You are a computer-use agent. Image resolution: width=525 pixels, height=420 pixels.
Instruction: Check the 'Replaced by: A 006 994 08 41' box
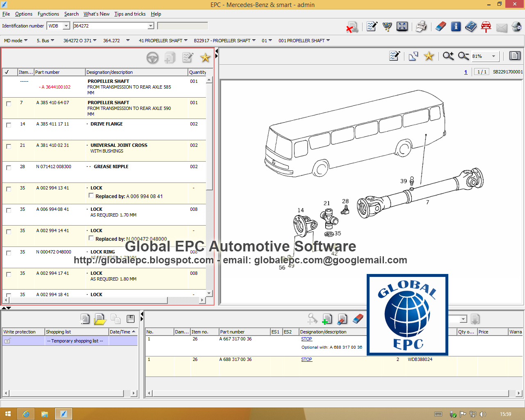point(91,196)
